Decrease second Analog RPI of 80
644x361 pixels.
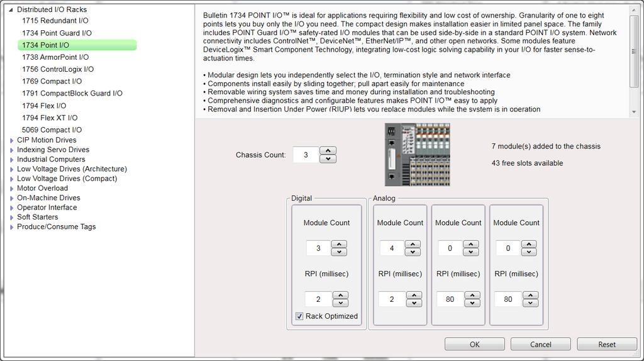point(472,303)
